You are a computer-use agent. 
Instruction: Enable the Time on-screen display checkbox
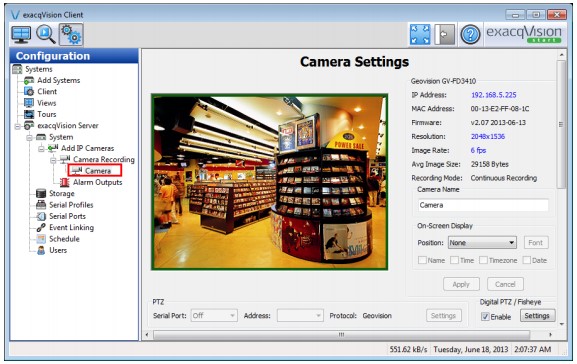point(454,260)
